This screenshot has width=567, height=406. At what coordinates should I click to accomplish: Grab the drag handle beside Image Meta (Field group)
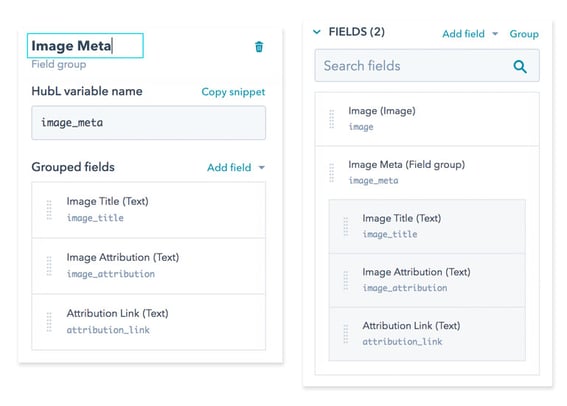331,173
